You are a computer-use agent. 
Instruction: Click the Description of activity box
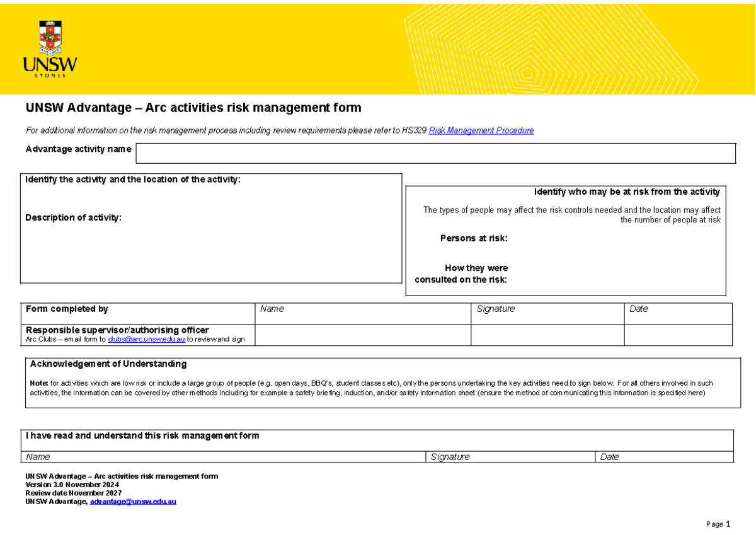[x=211, y=229]
